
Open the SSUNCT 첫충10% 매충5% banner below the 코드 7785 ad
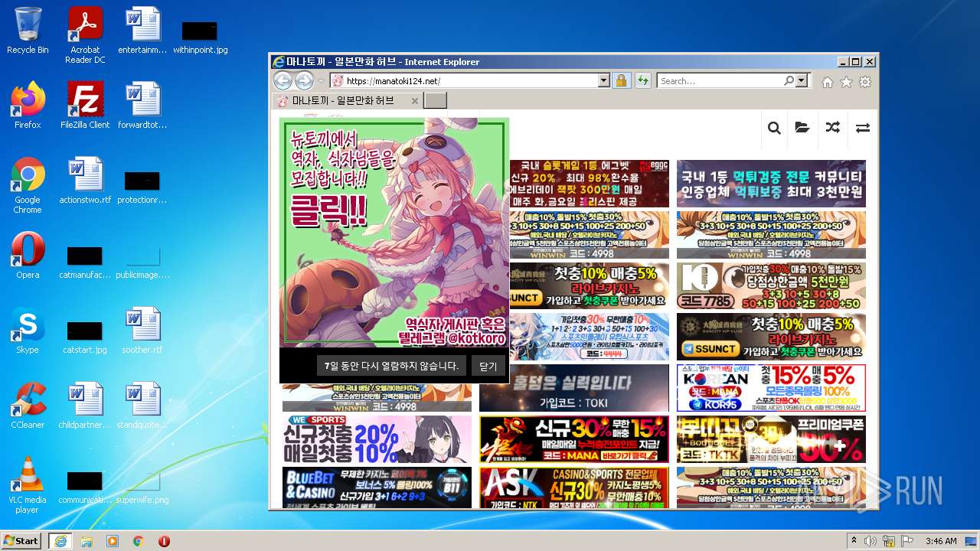(x=771, y=337)
